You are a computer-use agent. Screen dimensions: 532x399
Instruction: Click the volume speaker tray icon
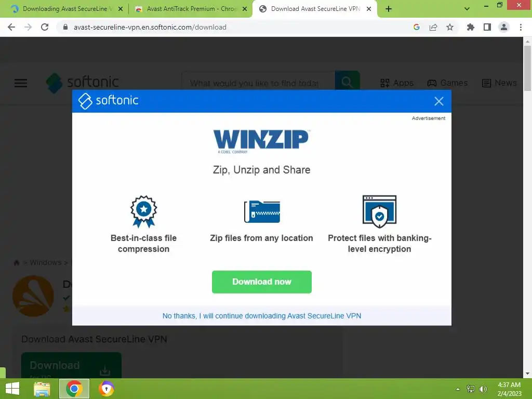coord(483,389)
